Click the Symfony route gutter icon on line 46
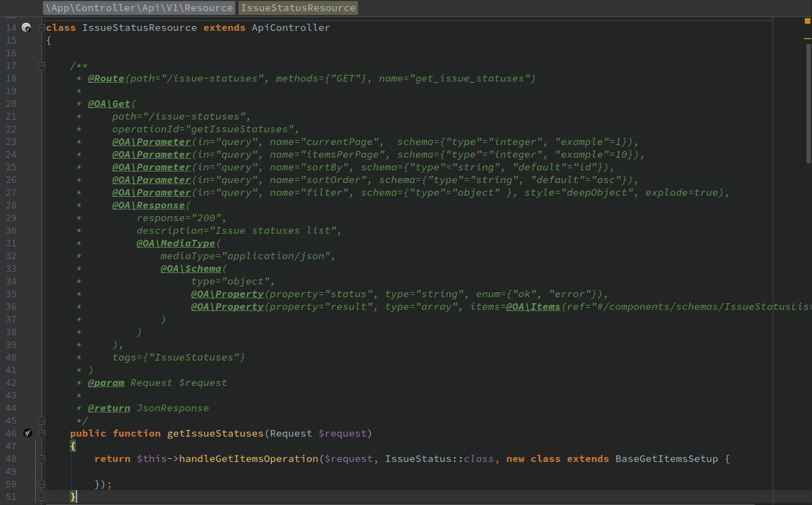The image size is (812, 505). click(28, 433)
